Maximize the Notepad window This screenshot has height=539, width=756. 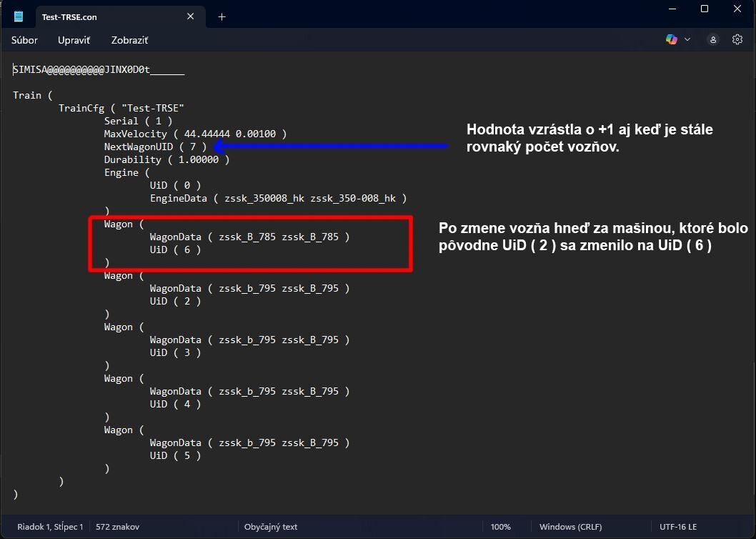(x=705, y=9)
